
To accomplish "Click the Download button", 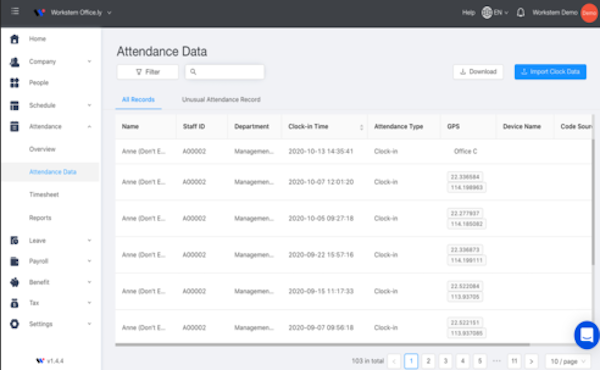I will pyautogui.click(x=478, y=72).
